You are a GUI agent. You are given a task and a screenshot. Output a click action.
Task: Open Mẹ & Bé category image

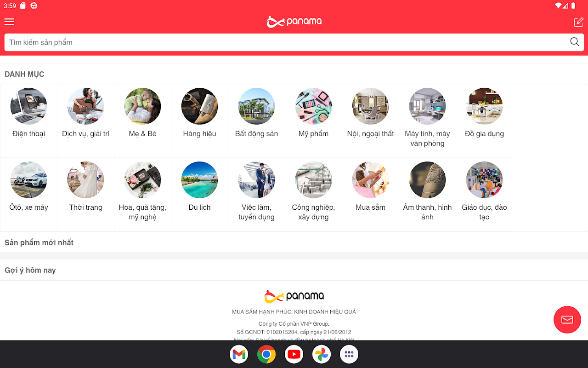(142, 106)
